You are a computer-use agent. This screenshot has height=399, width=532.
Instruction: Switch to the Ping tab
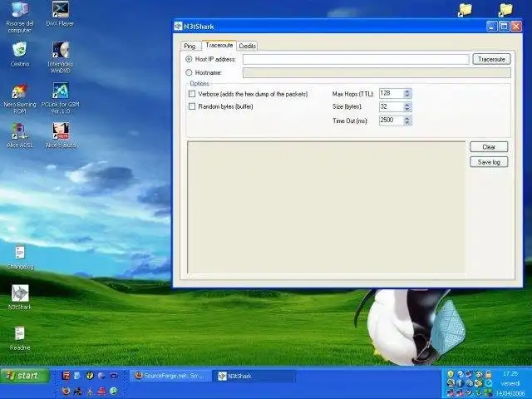coord(190,46)
